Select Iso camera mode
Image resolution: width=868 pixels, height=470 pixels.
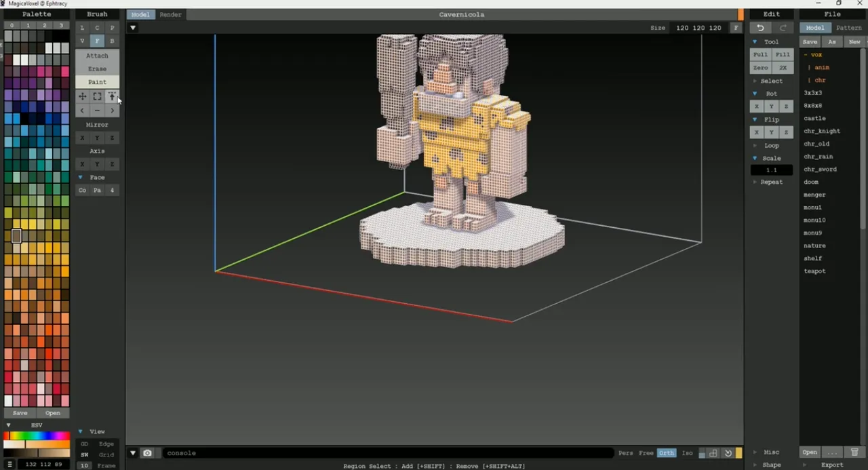coord(687,453)
